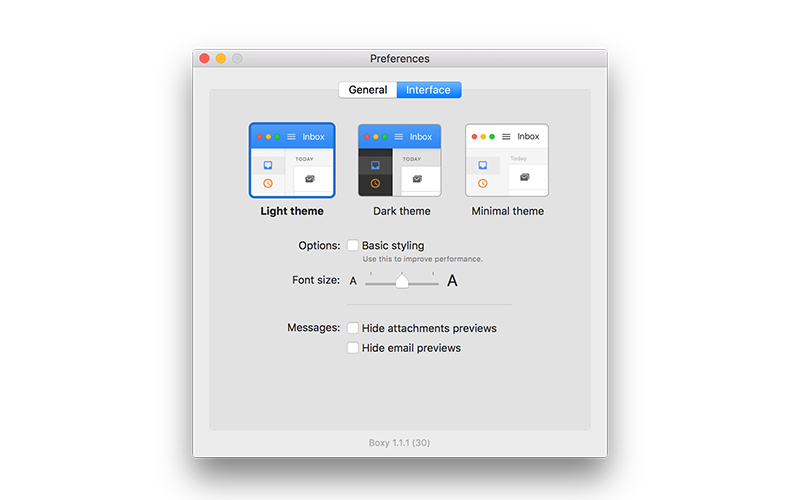Click the hamburger menu icon in Light theme preview

click(291, 137)
